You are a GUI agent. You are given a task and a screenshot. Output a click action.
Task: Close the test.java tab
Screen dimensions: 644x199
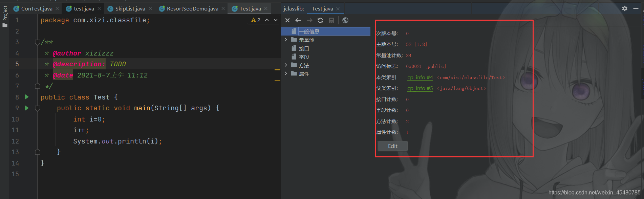(99, 8)
